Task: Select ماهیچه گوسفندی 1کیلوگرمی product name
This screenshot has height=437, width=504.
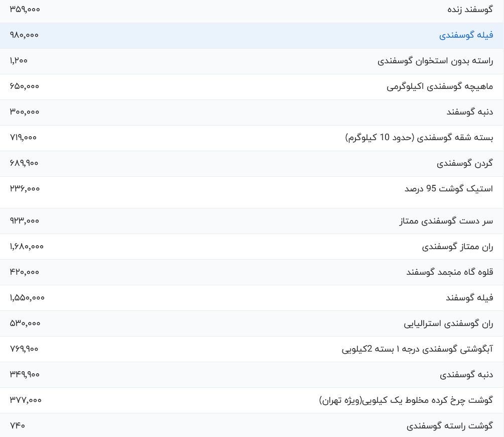Action: 440,86
